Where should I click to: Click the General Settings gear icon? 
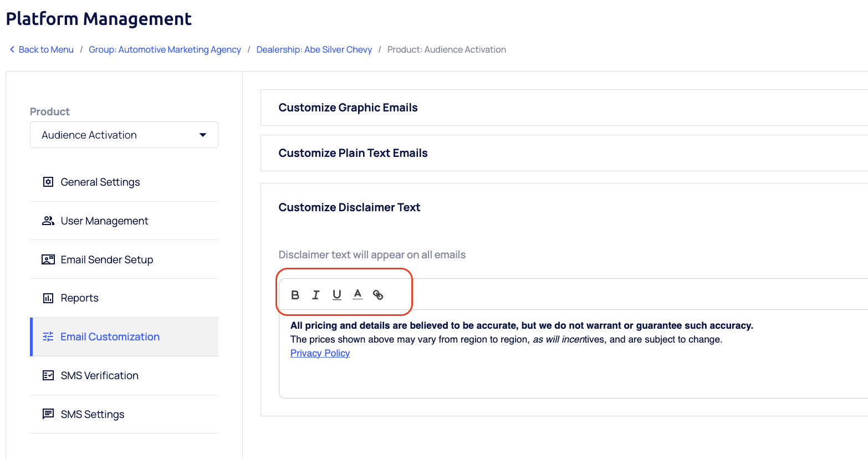48,182
